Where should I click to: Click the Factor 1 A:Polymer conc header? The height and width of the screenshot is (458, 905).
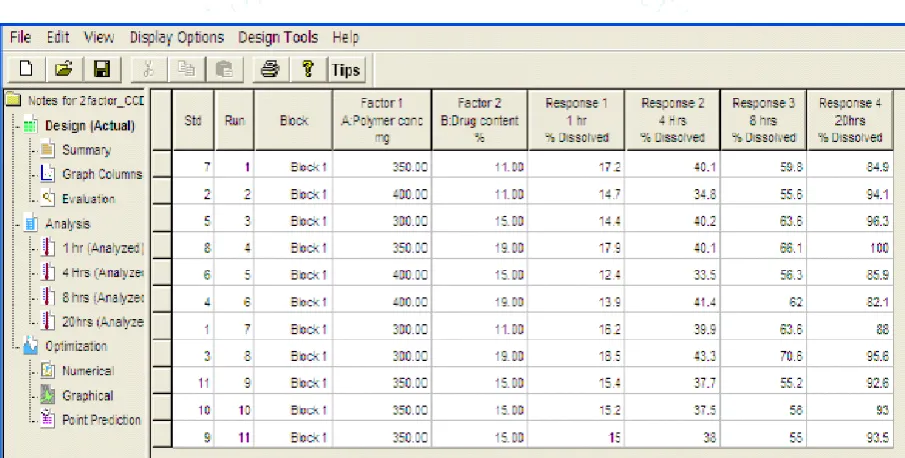(x=382, y=120)
